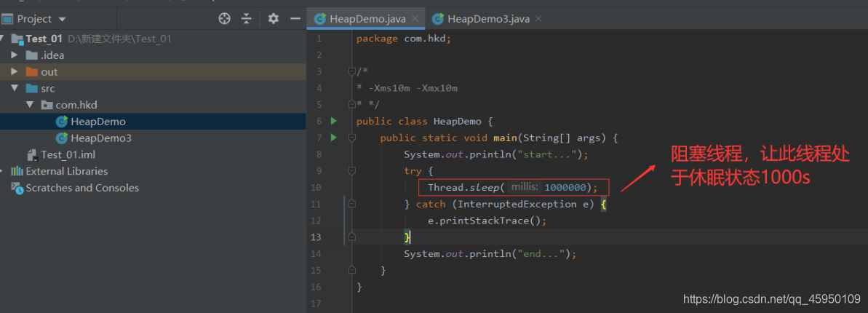Hide the Project panel with the minimize icon
The height and width of the screenshot is (313, 868).
pyautogui.click(x=295, y=18)
